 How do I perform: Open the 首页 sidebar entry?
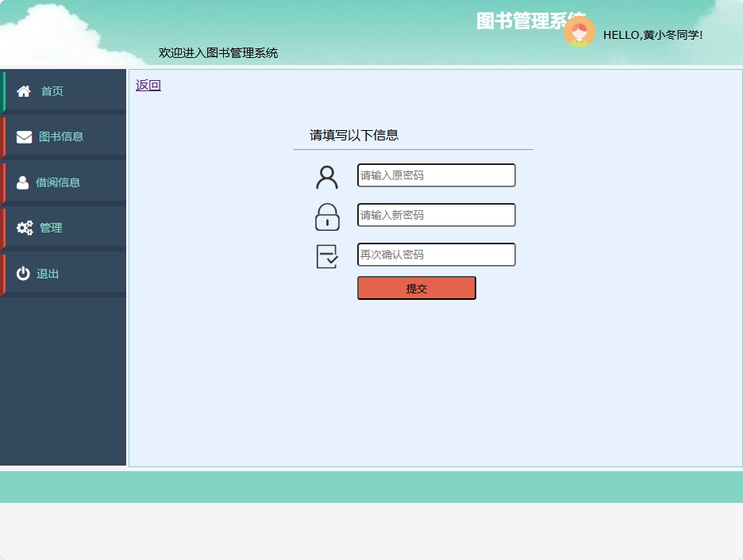coord(52,90)
